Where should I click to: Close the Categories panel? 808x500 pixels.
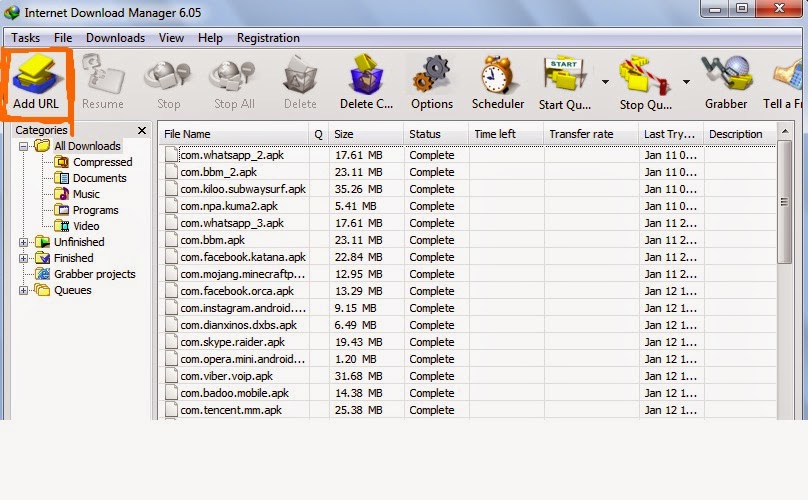[142, 130]
